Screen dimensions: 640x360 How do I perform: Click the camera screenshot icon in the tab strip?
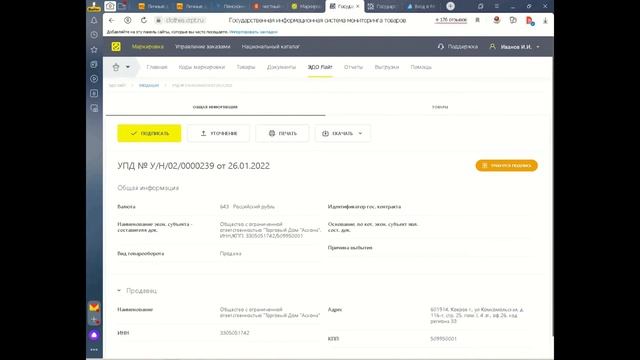pos(110,6)
